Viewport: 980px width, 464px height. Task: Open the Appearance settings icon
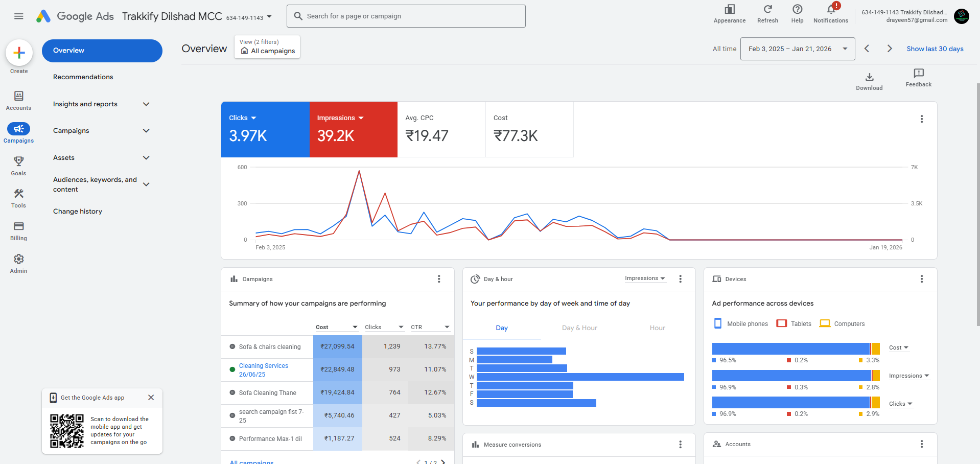pyautogui.click(x=729, y=9)
